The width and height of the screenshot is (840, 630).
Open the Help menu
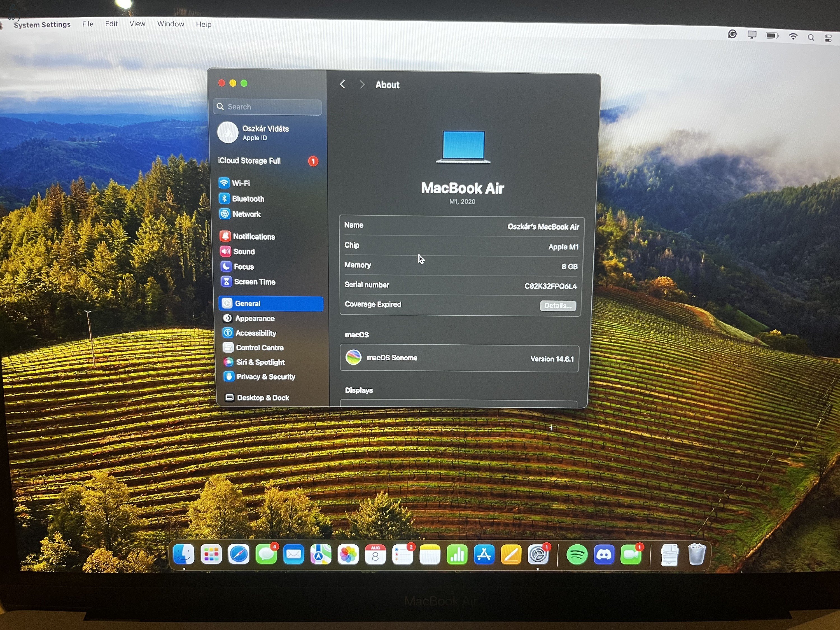pos(204,24)
